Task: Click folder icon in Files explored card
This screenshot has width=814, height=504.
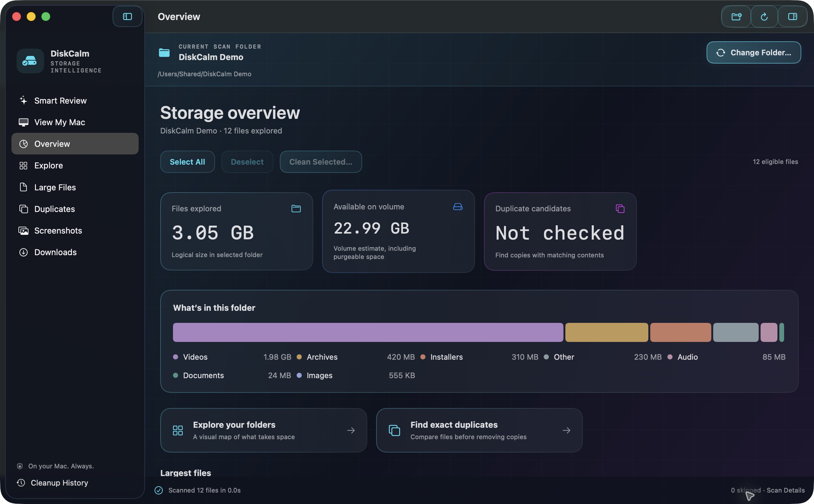Action: 296,209
